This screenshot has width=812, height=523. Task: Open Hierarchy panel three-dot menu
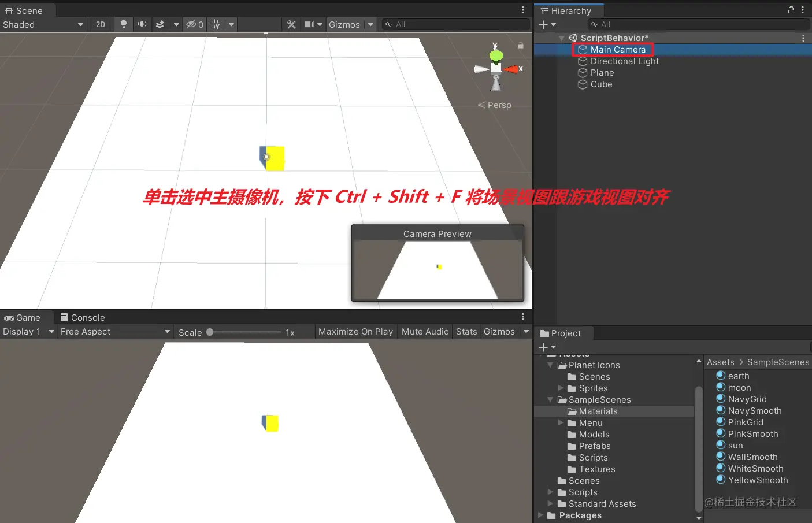(x=803, y=10)
